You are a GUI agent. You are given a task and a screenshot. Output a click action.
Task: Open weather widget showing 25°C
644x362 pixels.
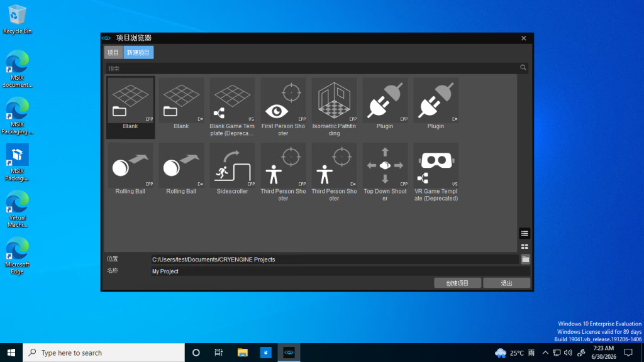[x=514, y=353]
